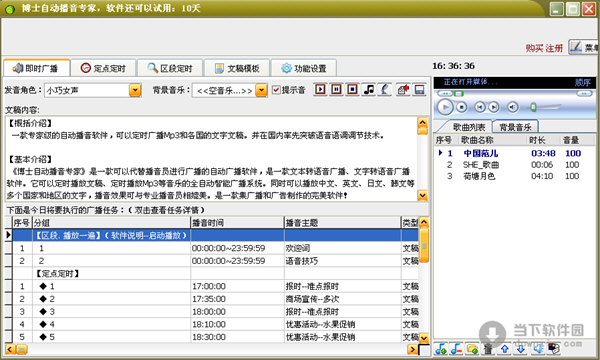Play media with the round play button
This screenshot has height=360, width=600.
click(x=445, y=107)
